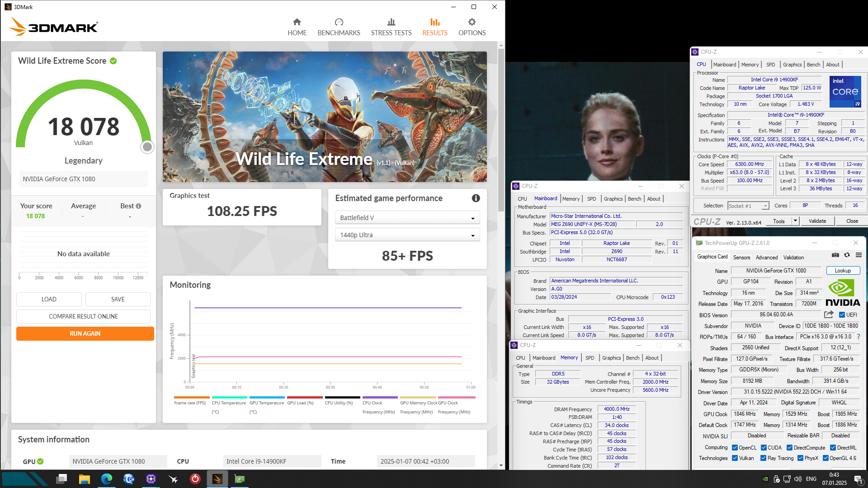Click COMPARE RESULT ONLINE button
Screen dimensions: 868x488
point(83,316)
